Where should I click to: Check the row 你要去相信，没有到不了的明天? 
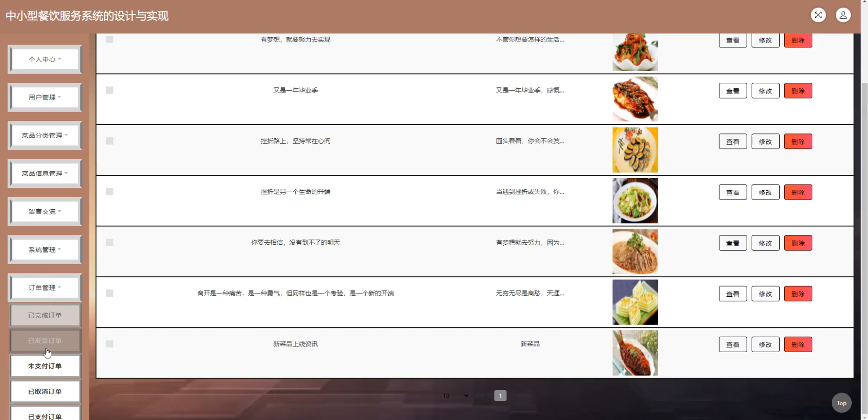pos(110,242)
